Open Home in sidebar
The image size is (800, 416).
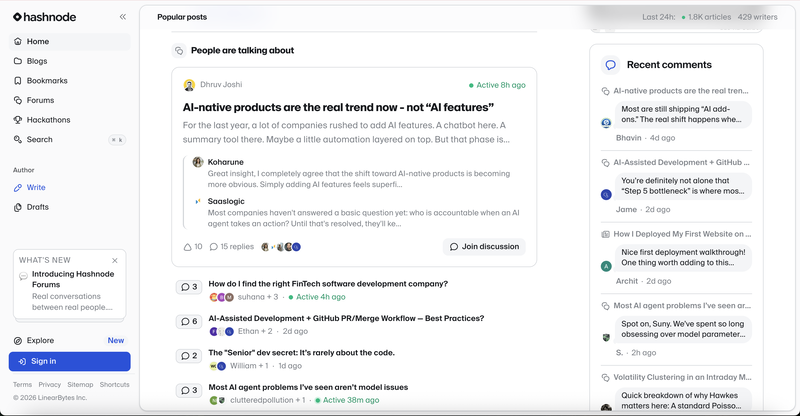click(x=70, y=41)
